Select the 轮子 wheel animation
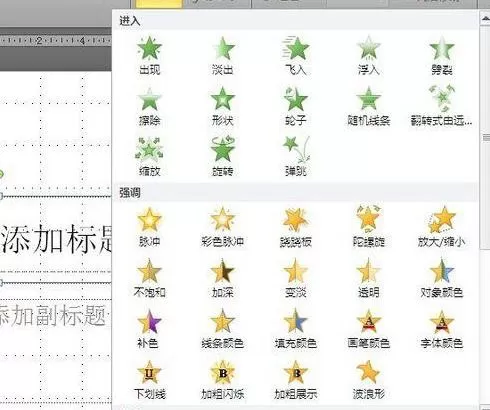The height and width of the screenshot is (410, 490). point(295,106)
